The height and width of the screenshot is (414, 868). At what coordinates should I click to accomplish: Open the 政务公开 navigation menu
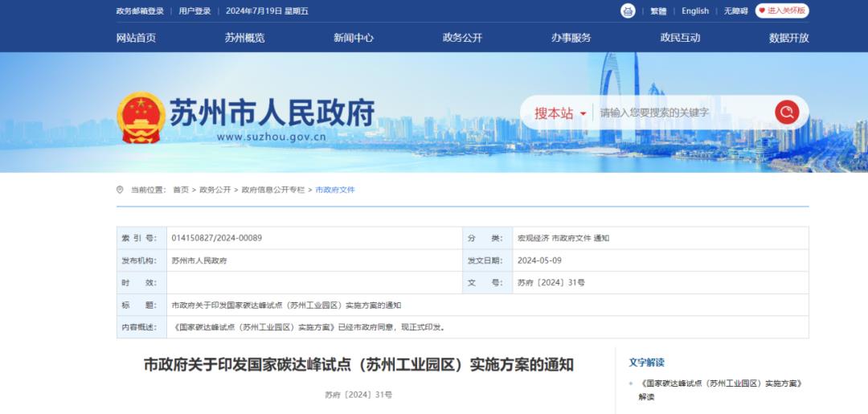pyautogui.click(x=462, y=38)
